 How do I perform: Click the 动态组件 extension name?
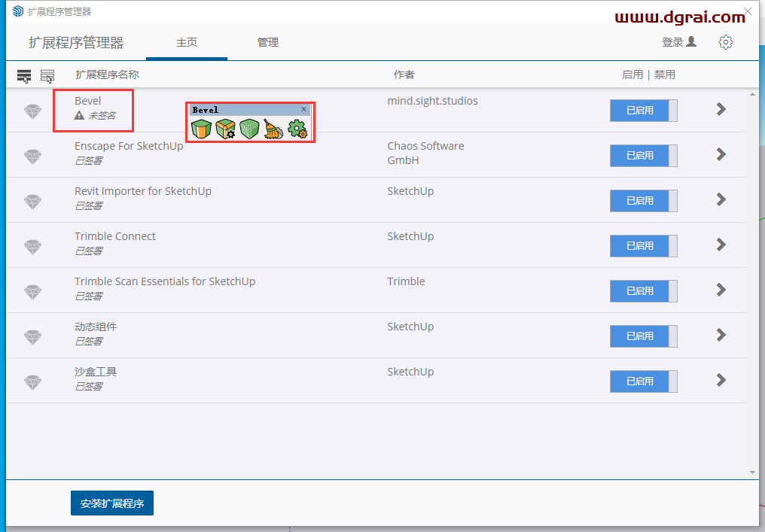tap(96, 327)
